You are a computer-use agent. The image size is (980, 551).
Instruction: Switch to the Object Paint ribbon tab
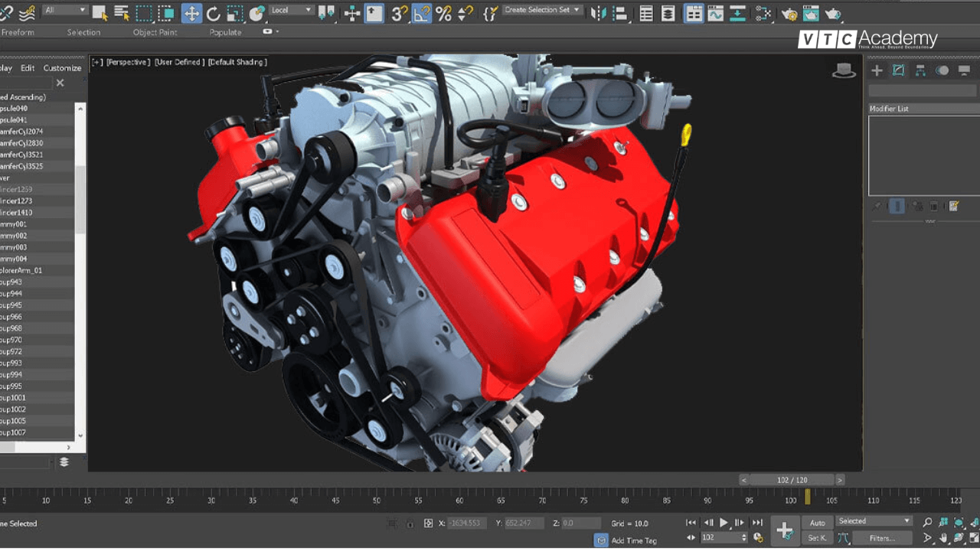click(x=157, y=32)
